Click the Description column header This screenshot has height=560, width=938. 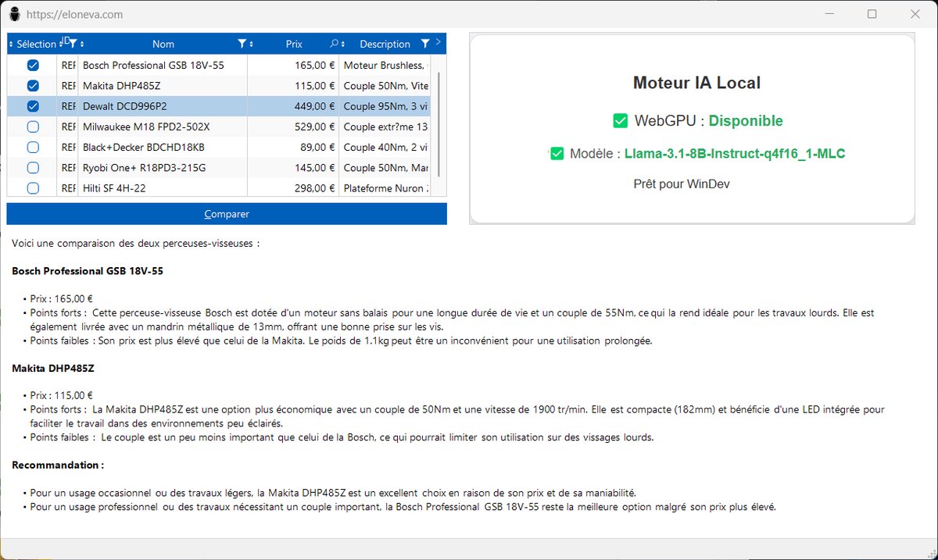tap(385, 43)
